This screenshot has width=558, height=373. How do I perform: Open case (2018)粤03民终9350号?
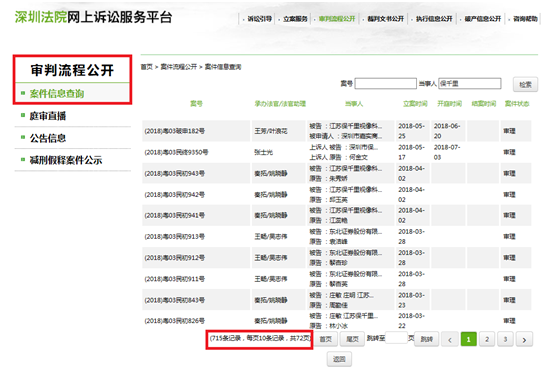point(176,152)
